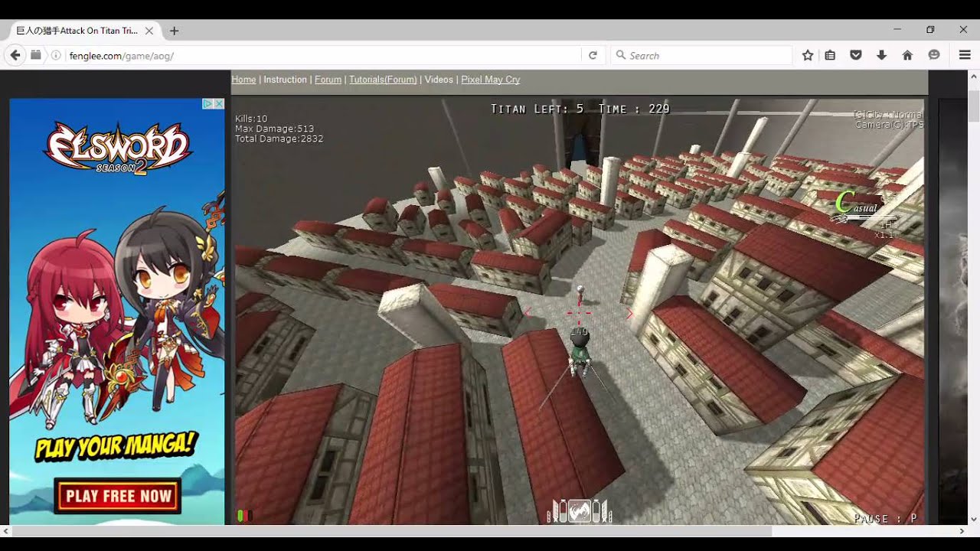The width and height of the screenshot is (980, 551).
Task: Click the horizontal page scrollbar
Action: tap(392, 530)
